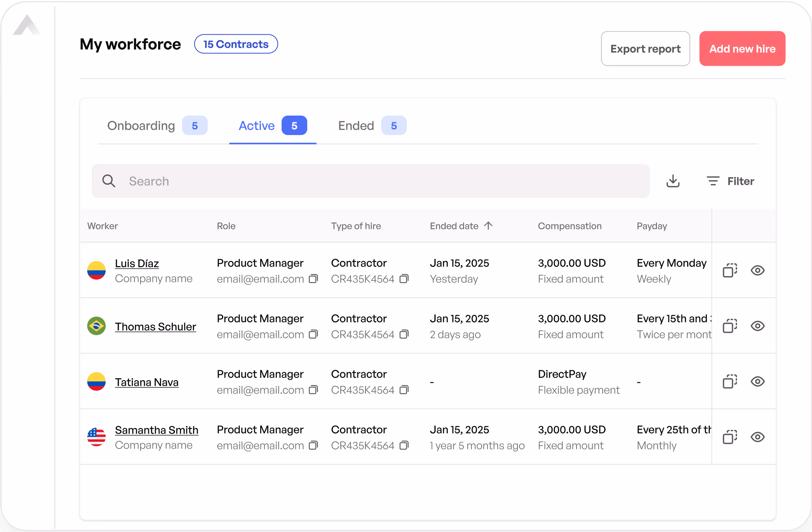Screen dimensions: 812x532
Task: Click the Export report button
Action: click(x=645, y=48)
